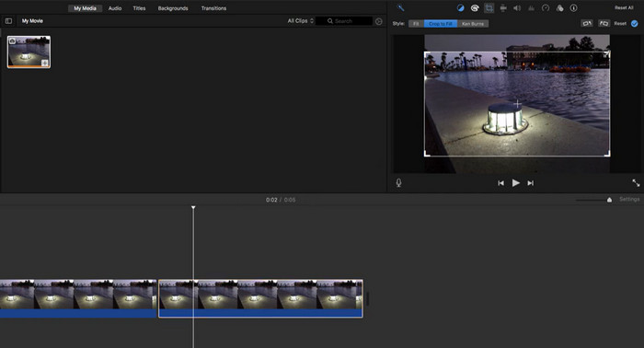Show clip information icon
The image size is (644, 348).
point(574,7)
